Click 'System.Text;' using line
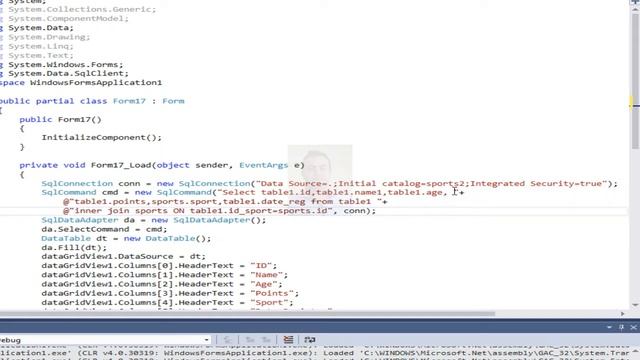Screen dimensions: 640x360 point(41,56)
